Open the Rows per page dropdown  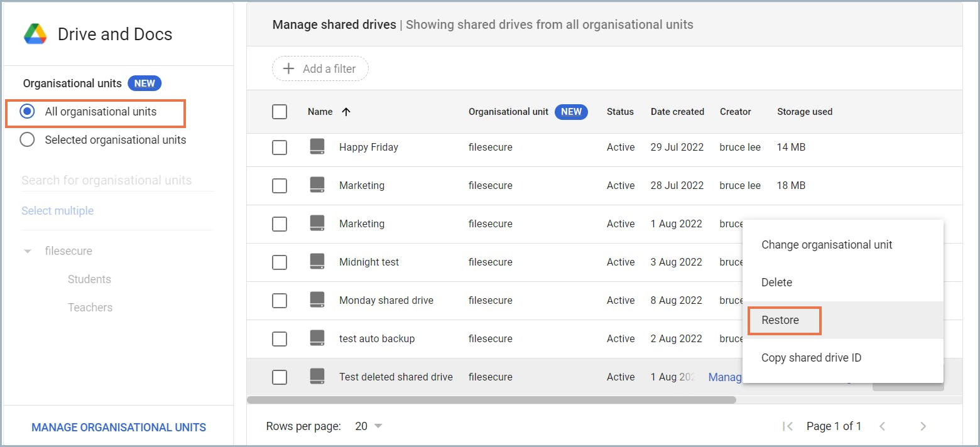(x=369, y=426)
